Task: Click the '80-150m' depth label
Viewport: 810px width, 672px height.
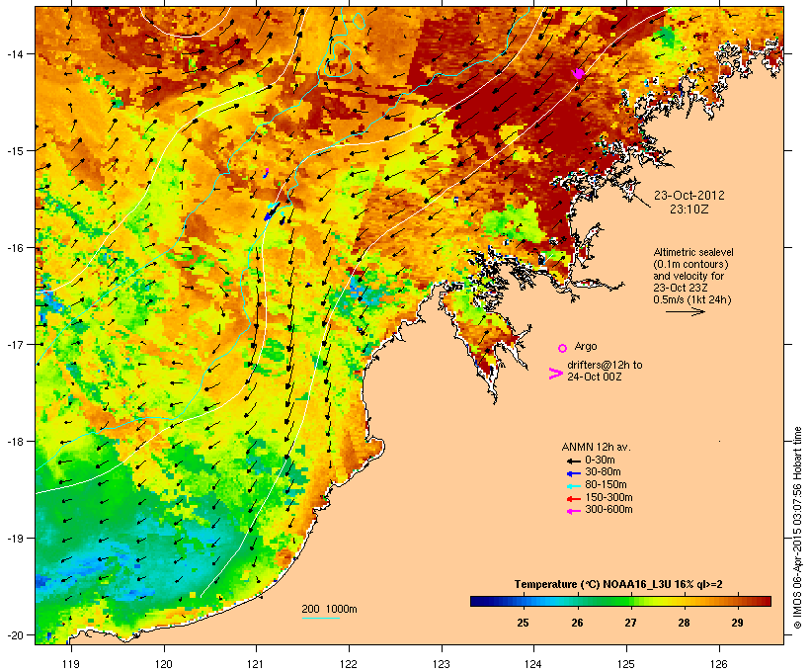Action: click(606, 485)
